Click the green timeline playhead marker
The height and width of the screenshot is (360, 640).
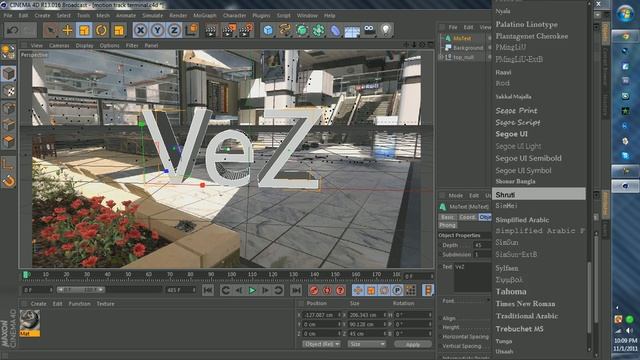26,275
